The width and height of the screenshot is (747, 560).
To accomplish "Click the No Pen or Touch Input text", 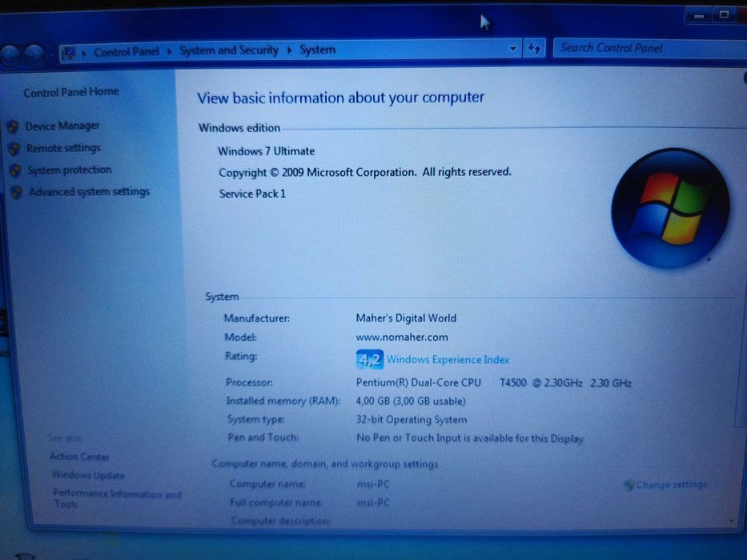I will coord(470,438).
